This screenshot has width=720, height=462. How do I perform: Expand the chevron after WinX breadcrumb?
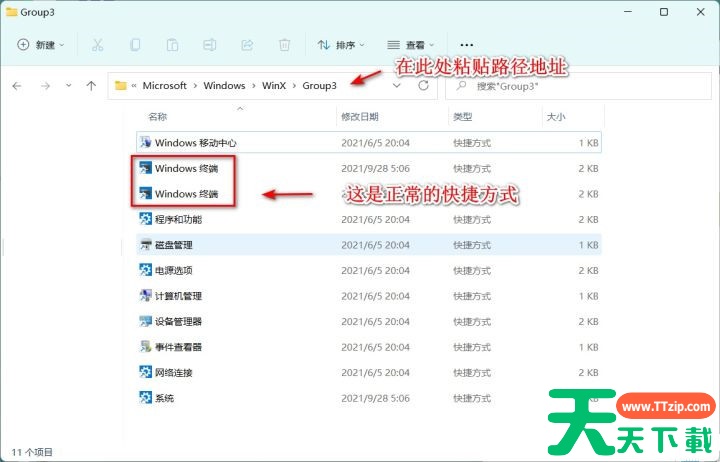pos(294,86)
